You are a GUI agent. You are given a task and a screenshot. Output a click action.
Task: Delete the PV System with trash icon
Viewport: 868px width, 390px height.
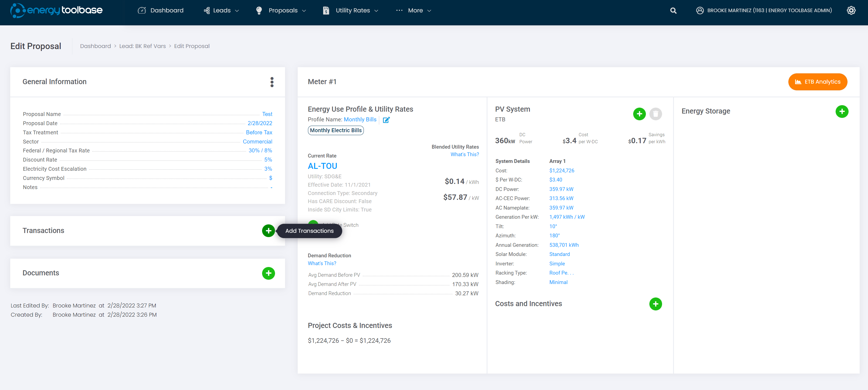click(x=655, y=114)
